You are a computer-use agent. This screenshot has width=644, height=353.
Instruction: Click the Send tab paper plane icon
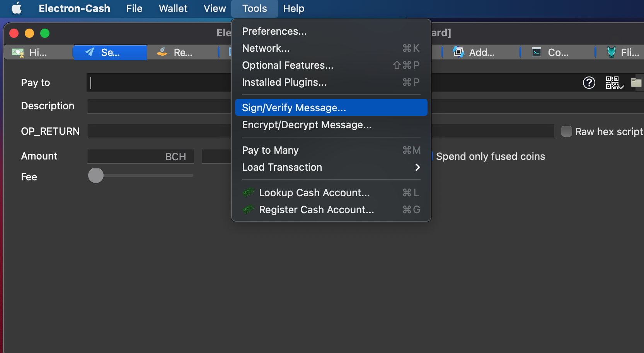pyautogui.click(x=90, y=52)
